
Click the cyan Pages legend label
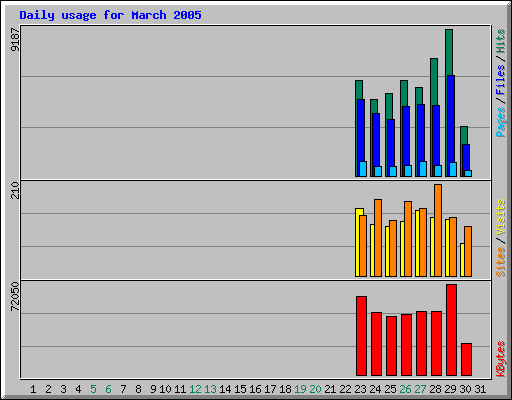[x=500, y=122]
